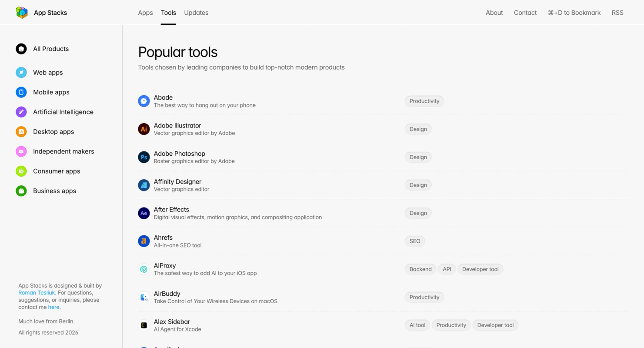
Task: Click the Consumer apps green icon
Action: [21, 171]
